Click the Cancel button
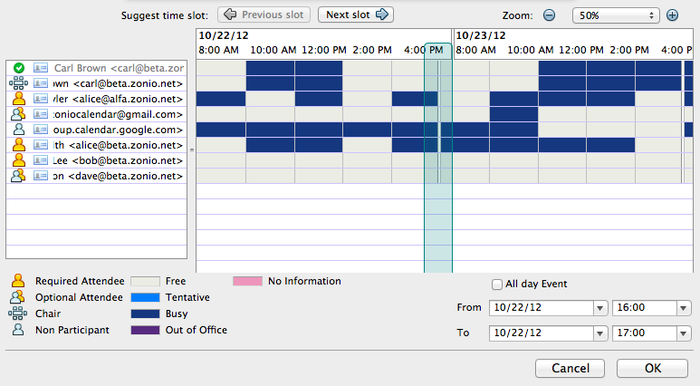The width and height of the screenshot is (700, 386). click(570, 368)
